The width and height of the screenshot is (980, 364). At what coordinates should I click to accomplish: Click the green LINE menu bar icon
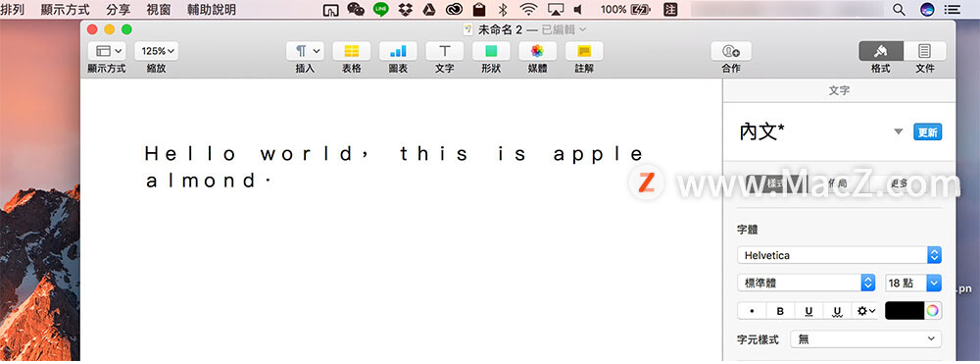point(380,10)
